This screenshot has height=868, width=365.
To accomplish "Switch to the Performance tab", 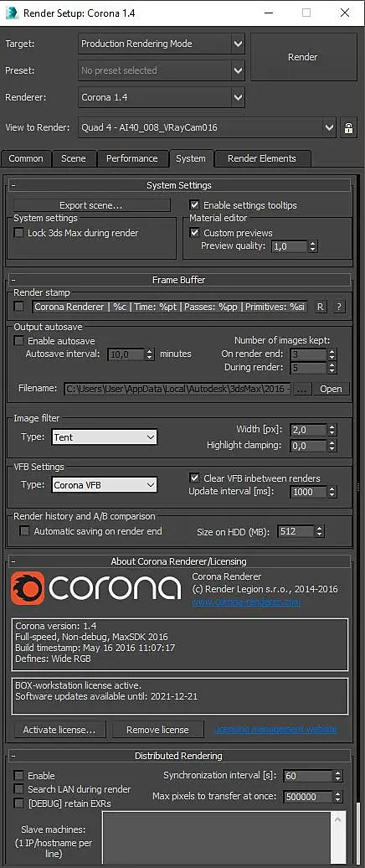I will pos(132,158).
